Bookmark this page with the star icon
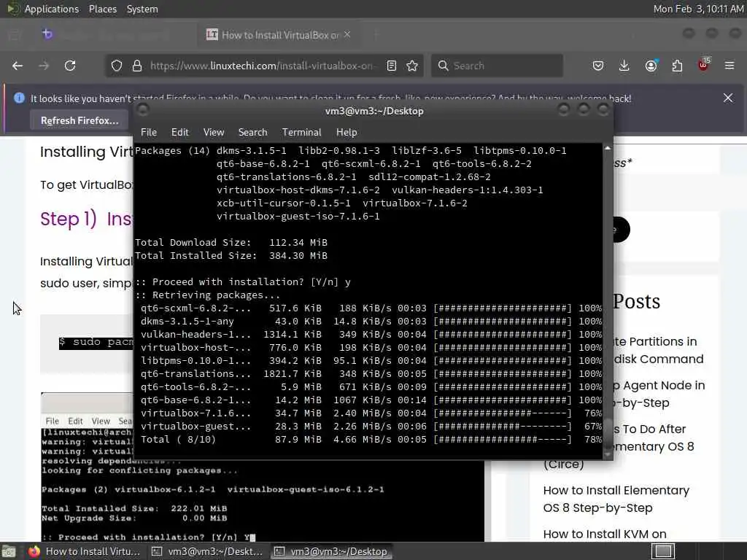The height and width of the screenshot is (560, 747). tap(412, 66)
